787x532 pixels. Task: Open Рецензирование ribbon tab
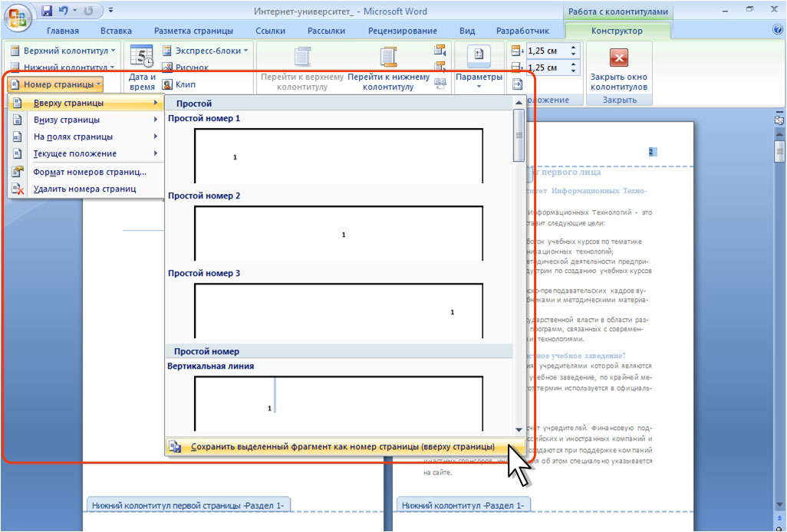coord(403,31)
